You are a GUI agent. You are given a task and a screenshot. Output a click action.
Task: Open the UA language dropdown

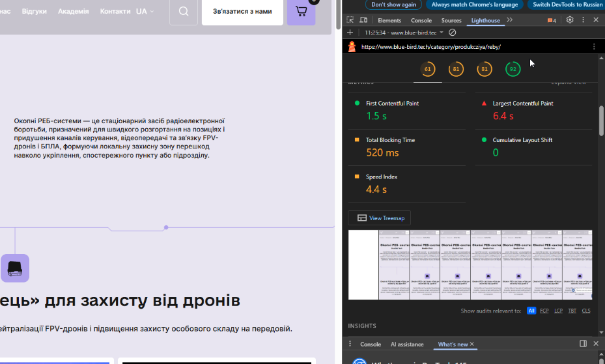[145, 11]
